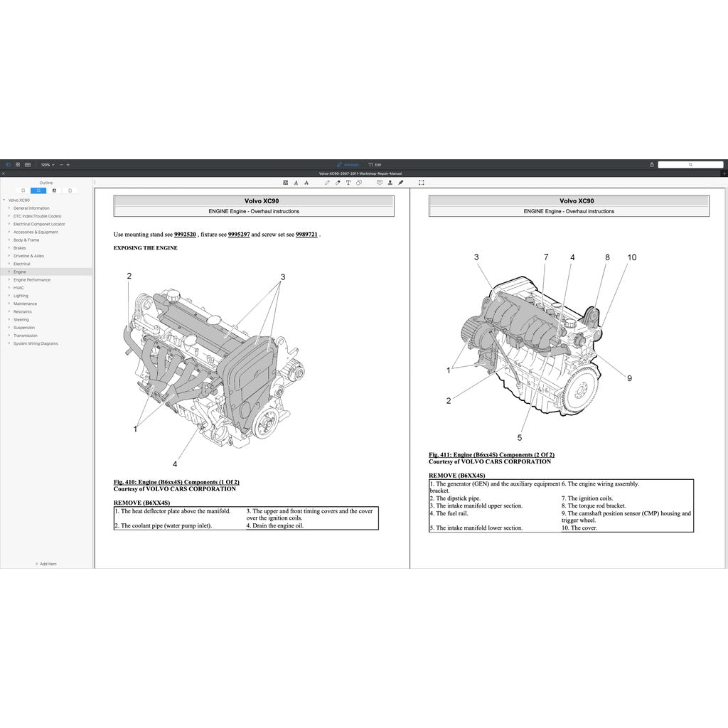
Task: Open the shapes annotation tool
Action: coord(359,183)
